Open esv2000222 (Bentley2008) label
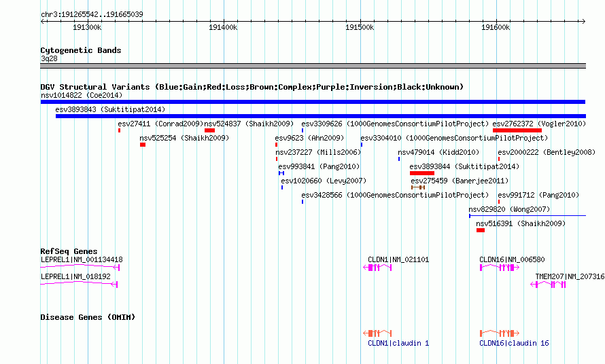 547,152
